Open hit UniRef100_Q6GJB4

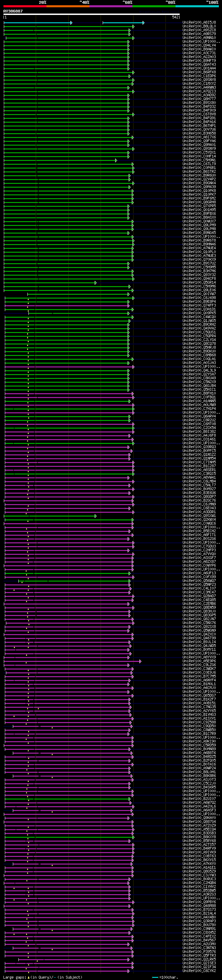click(x=199, y=386)
